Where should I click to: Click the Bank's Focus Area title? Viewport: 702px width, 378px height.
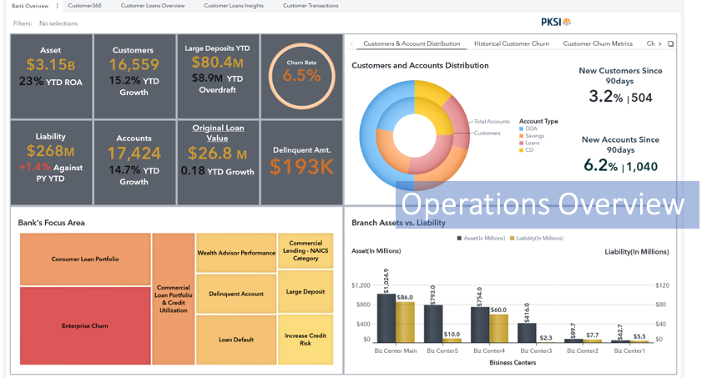pyautogui.click(x=51, y=223)
